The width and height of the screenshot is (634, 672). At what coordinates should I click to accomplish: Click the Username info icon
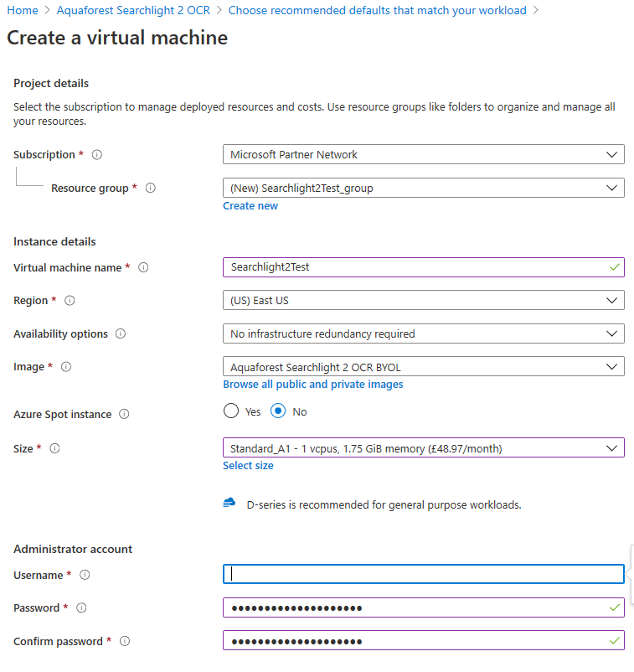(x=85, y=575)
